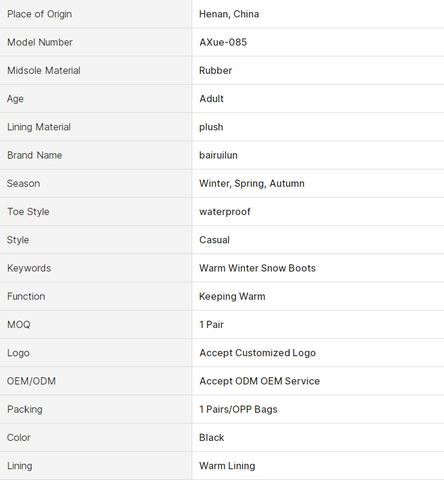Viewport: 444px width, 480px height.
Task: Click the '1 Pairs/OPP Bags' packing value
Action: click(238, 409)
